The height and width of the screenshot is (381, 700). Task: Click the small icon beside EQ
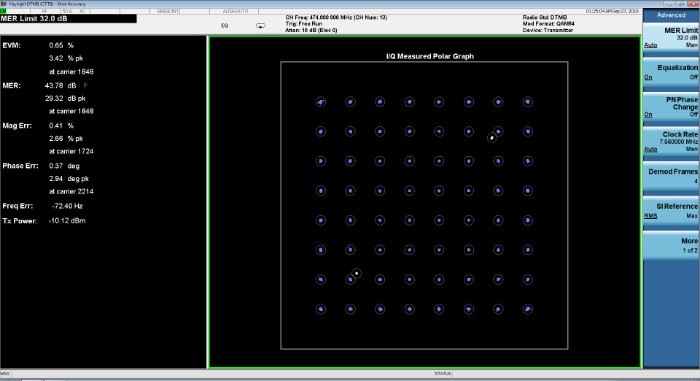point(261,26)
